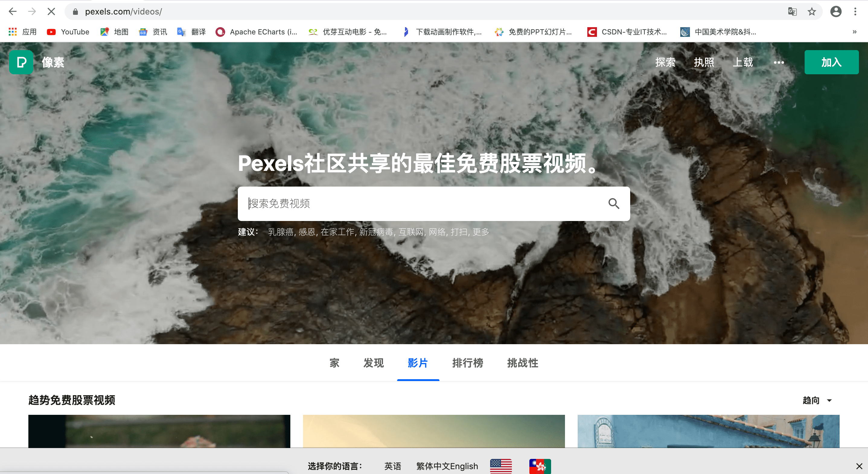The width and height of the screenshot is (868, 474).
Task: Click the bookmark/license 执照 icon
Action: coord(704,62)
